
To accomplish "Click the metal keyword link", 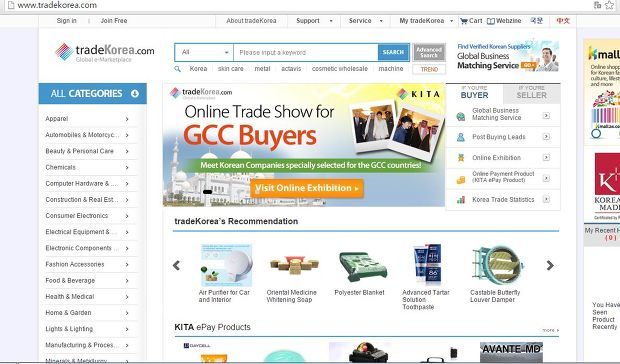I will pos(262,69).
